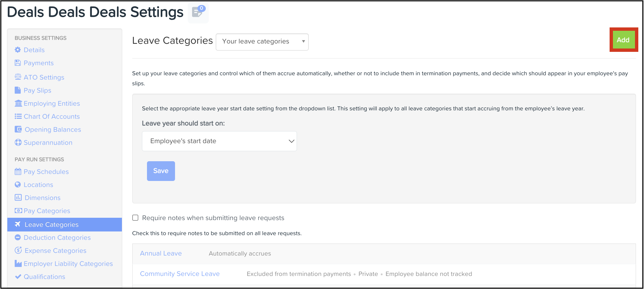Click the scales icon for ATO Settings
644x289 pixels.
pos(18,77)
